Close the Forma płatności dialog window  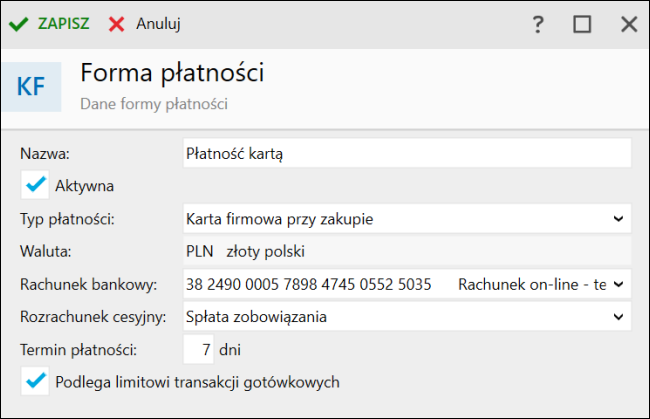pyautogui.click(x=629, y=24)
